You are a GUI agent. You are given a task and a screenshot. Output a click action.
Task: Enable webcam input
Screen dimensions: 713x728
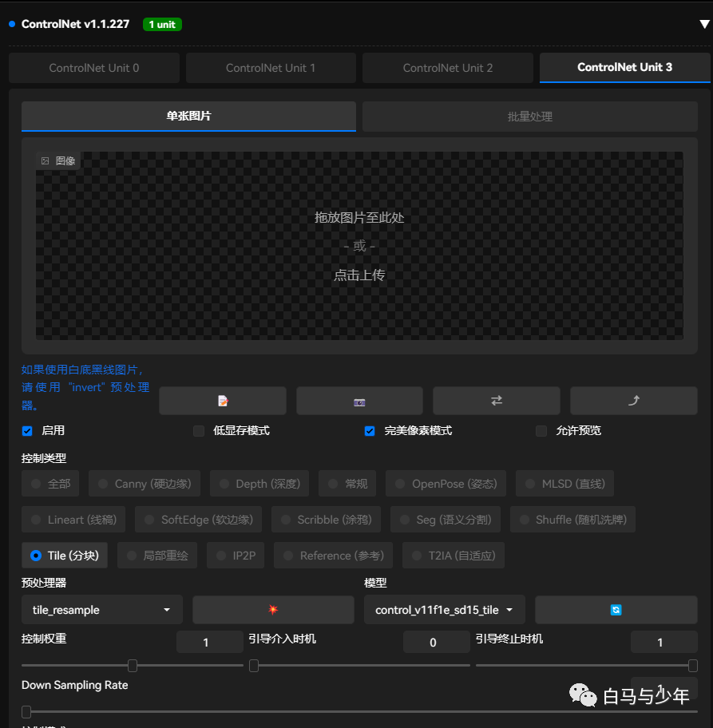point(359,400)
